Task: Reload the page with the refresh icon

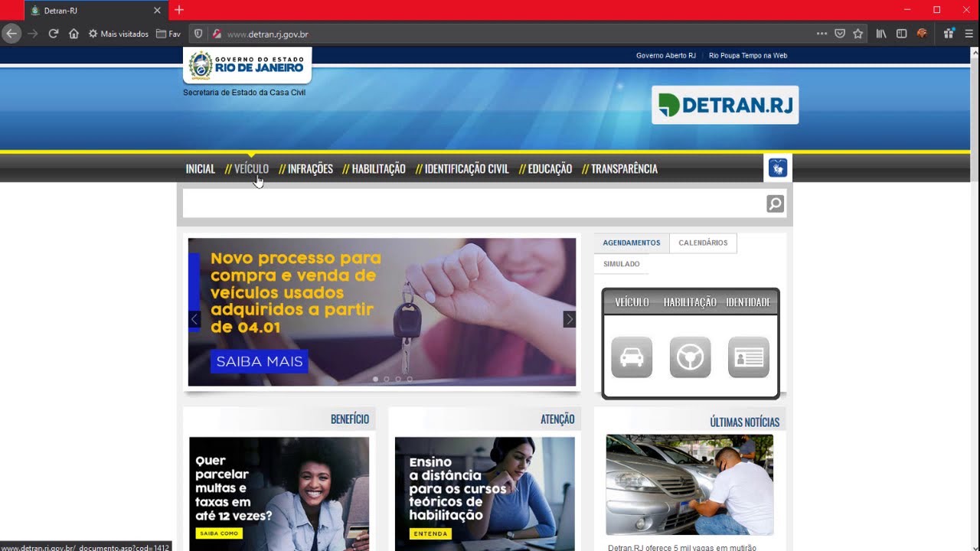Action: click(x=54, y=34)
